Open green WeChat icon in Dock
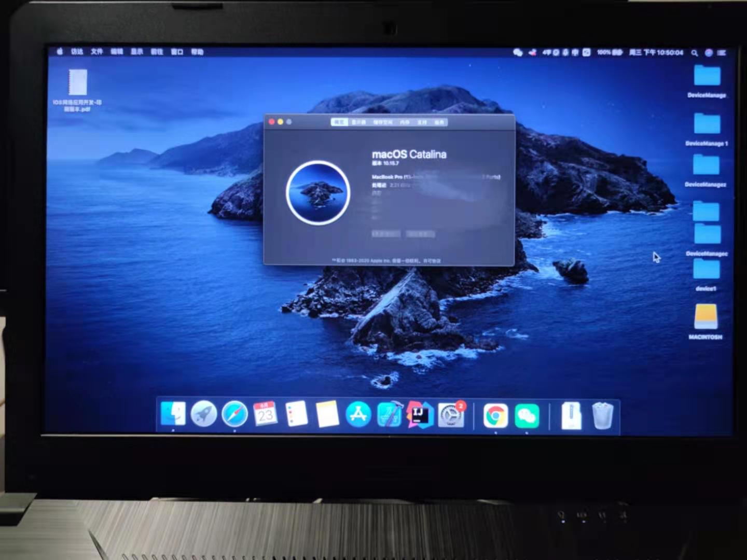 coord(527,416)
